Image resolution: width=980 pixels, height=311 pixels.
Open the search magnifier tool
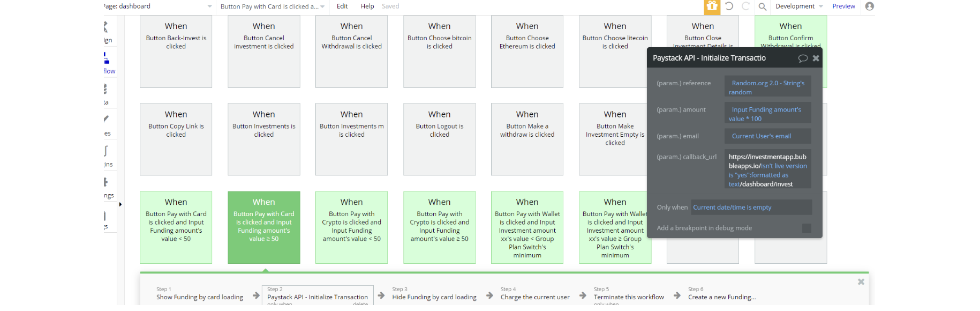click(x=762, y=6)
